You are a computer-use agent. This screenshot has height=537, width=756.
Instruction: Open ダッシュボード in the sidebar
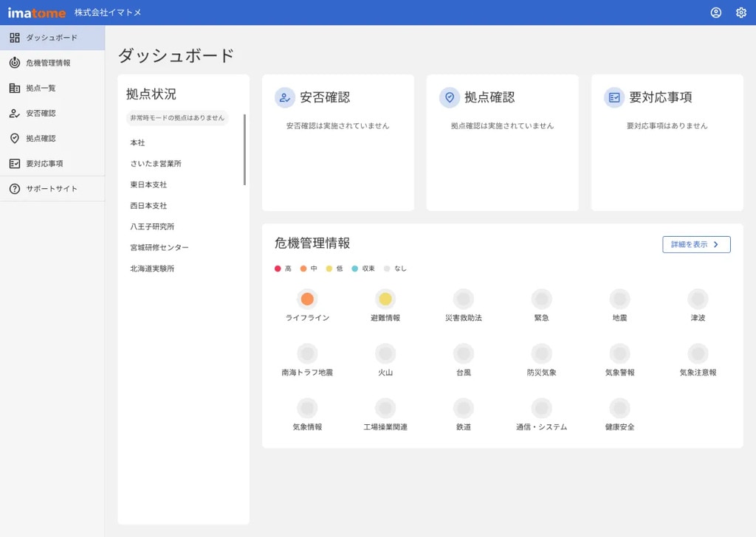pyautogui.click(x=52, y=38)
